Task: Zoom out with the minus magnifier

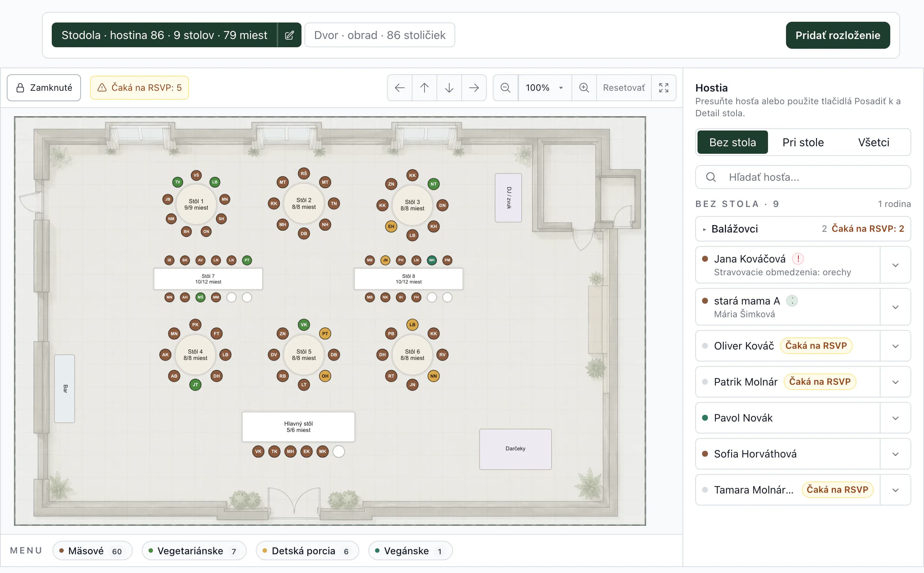Action: click(505, 87)
